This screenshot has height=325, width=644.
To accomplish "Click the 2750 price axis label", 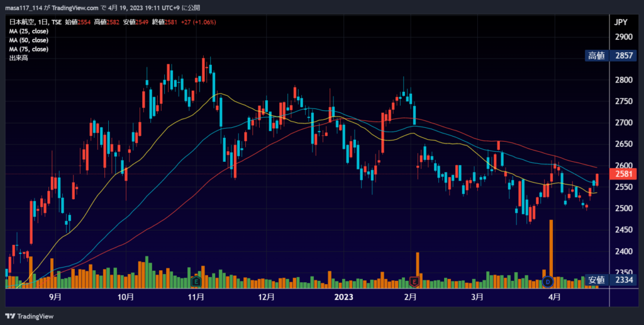I will coord(623,101).
